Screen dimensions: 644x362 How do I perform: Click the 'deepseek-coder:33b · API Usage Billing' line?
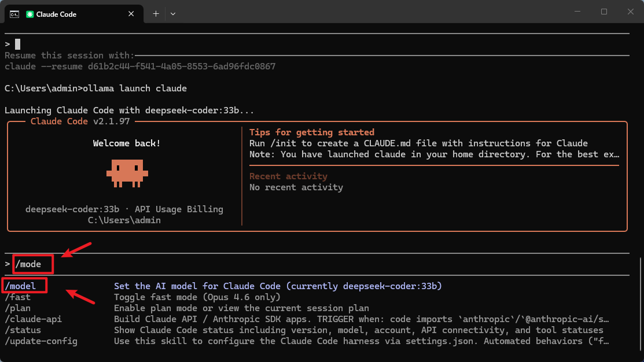pyautogui.click(x=124, y=209)
